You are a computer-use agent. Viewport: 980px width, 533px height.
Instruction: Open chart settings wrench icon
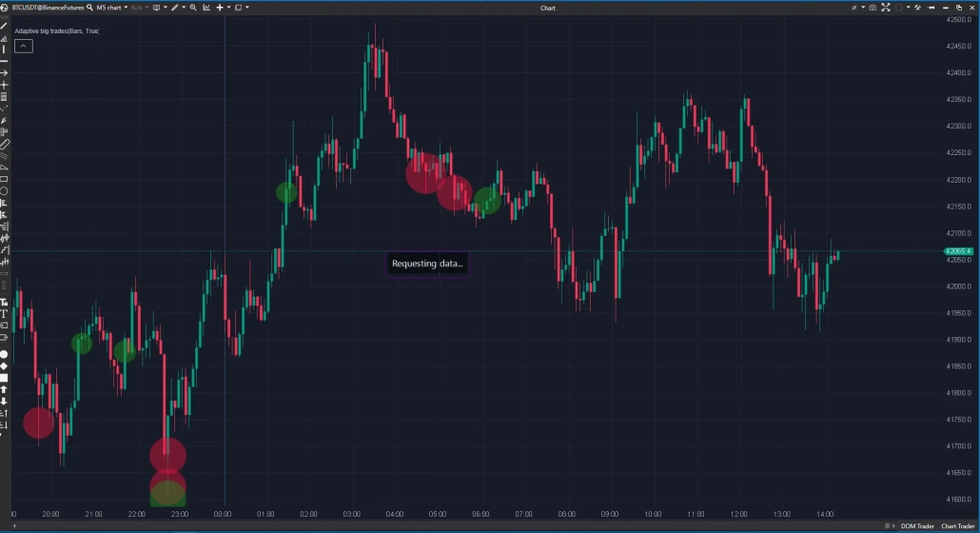pyautogui.click(x=917, y=8)
